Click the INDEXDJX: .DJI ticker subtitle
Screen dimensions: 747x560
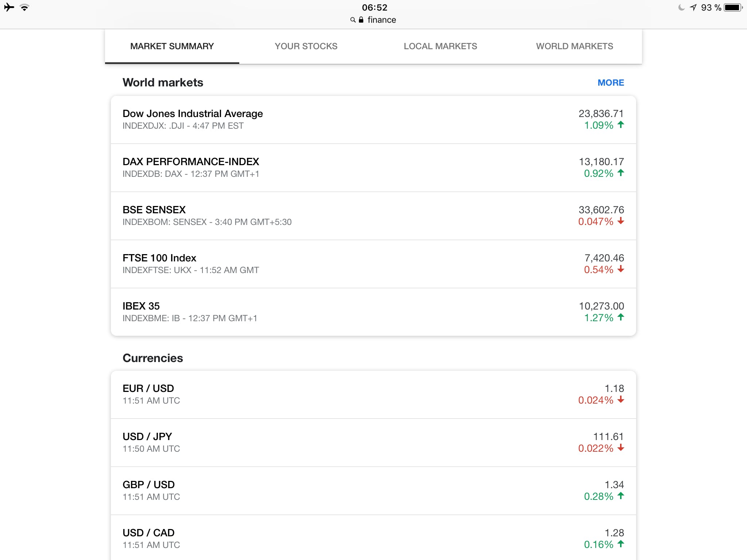coord(183,126)
